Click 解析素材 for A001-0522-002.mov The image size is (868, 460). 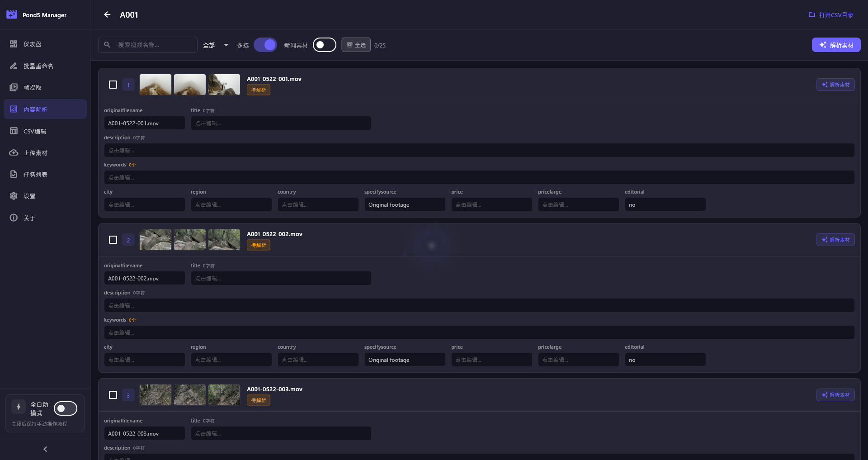click(835, 240)
